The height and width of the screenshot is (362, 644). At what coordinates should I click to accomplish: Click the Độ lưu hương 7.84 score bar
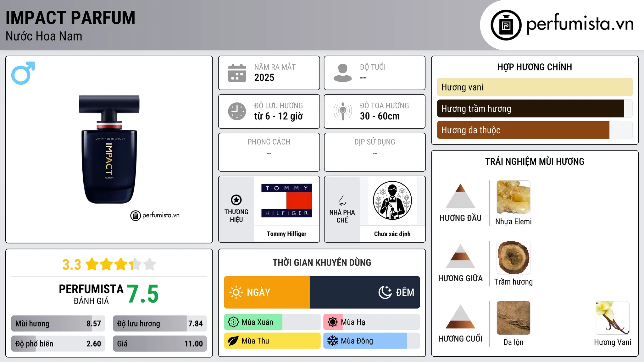click(160, 323)
